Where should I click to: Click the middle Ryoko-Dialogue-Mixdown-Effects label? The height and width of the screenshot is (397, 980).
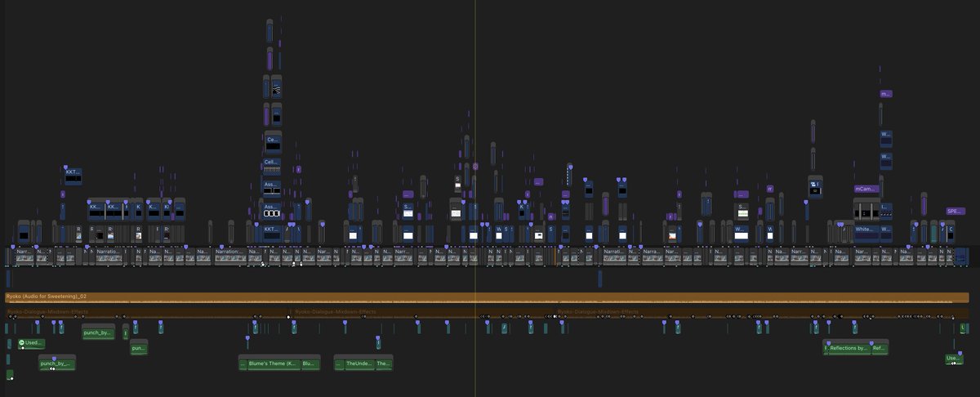click(335, 311)
